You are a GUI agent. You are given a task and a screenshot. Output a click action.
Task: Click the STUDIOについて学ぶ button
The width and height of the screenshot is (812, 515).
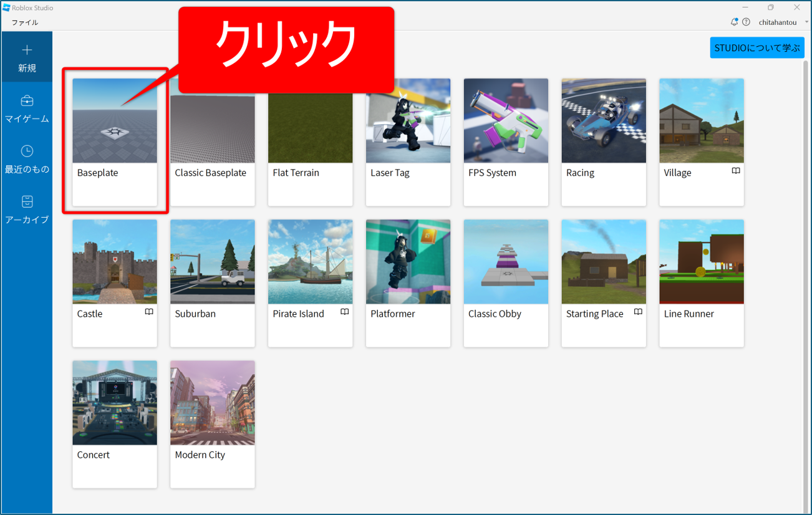[x=756, y=48]
